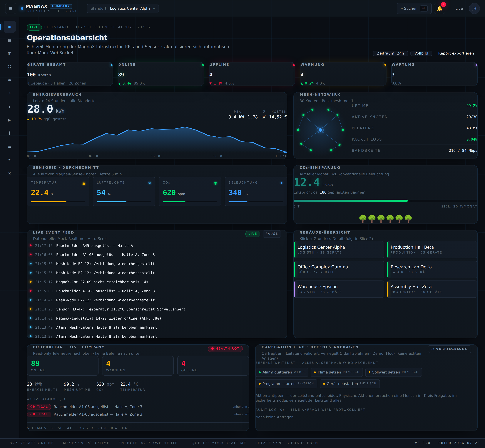Trigger the Sollwert setzen command chip
Screen dimensions: 485x448
pos(393,372)
